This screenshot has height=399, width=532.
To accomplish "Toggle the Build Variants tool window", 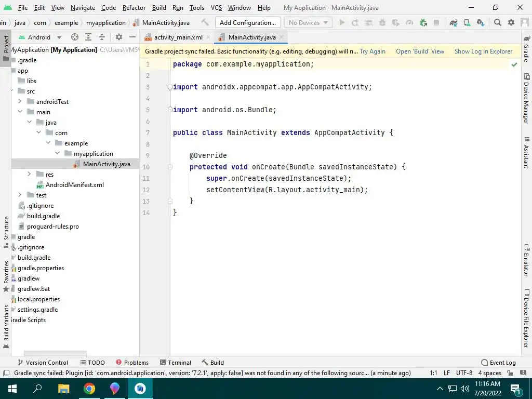I will pos(6,327).
